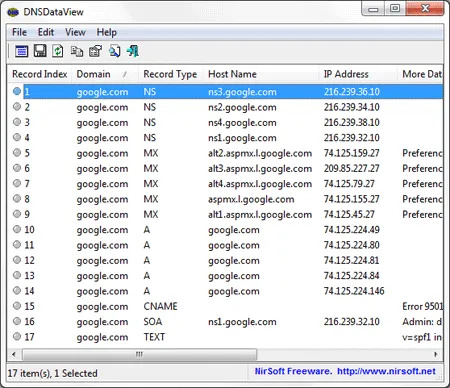450x388 pixels.
Task: Select the CNAME record type cell
Action: click(160, 306)
